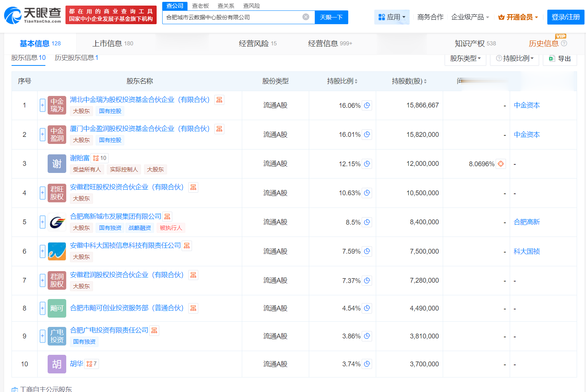The width and height of the screenshot is (586, 392).
Task: Click the final beneficiary icon next to 8.0696%
Action: (501, 164)
